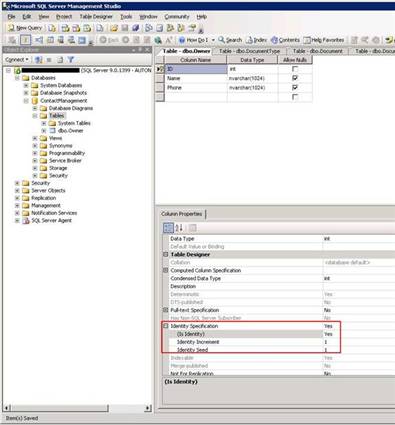Select the Server Objects folder
395x425 pixels.
point(48,191)
